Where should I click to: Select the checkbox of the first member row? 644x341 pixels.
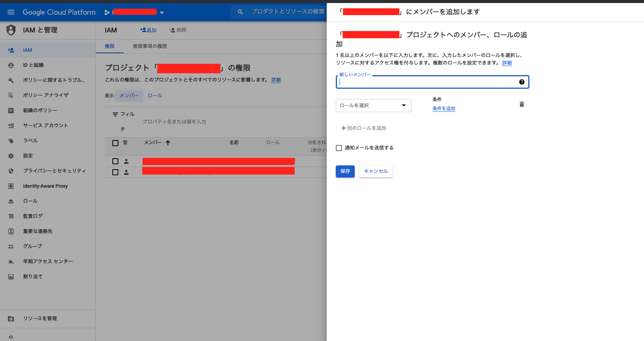tap(115, 161)
